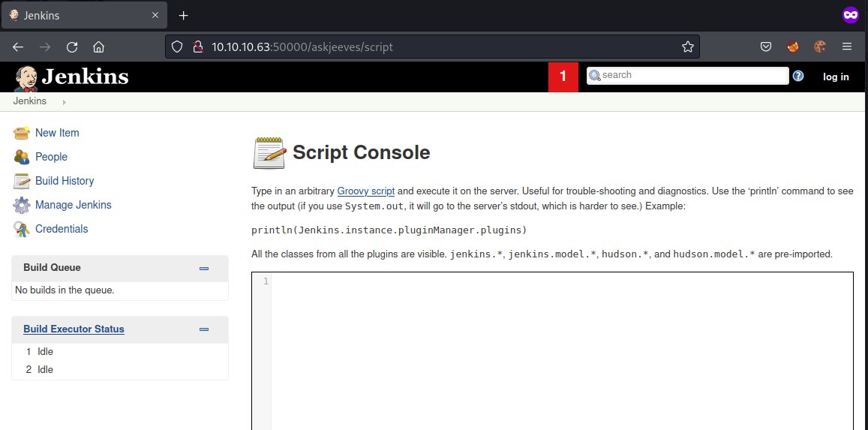Viewport: 868px width, 430px height.
Task: Bookmark this page with star icon
Action: click(687, 47)
